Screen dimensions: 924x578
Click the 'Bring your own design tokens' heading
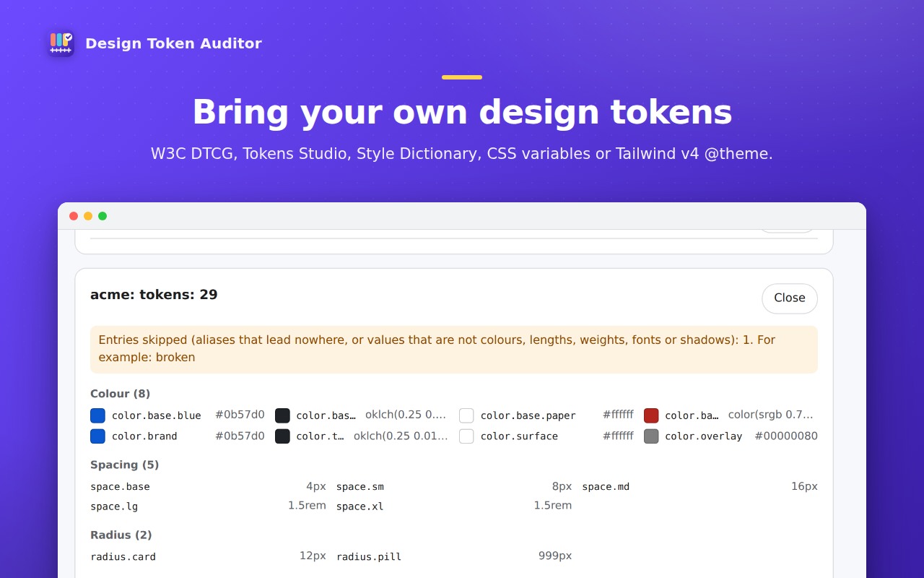coord(462,112)
